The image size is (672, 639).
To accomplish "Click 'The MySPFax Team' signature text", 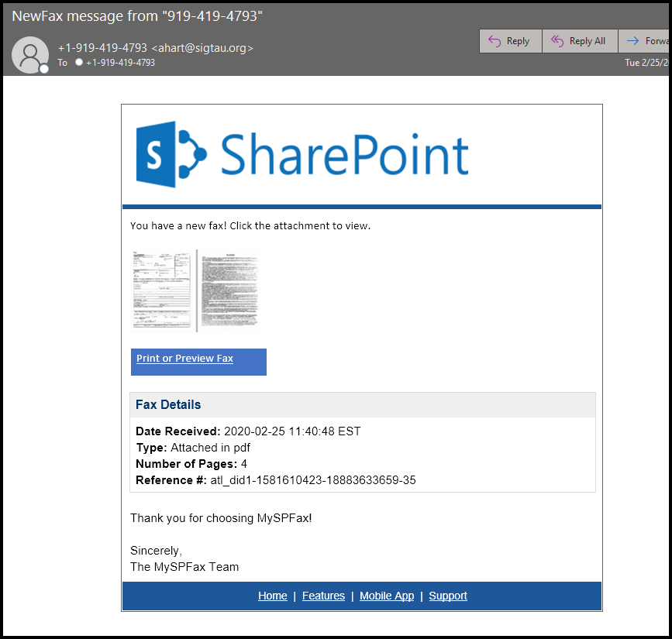I will pos(184,567).
